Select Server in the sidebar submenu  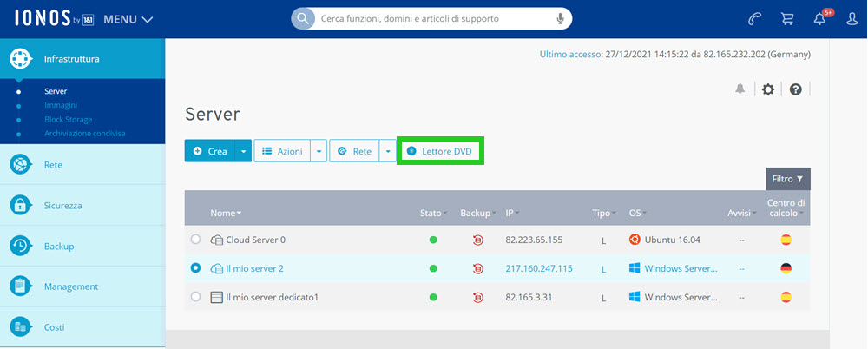click(x=56, y=91)
